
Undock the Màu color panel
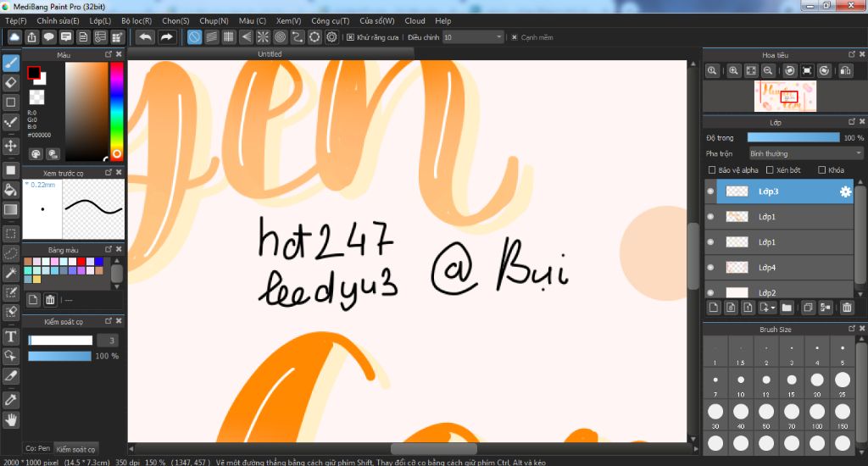[108, 54]
